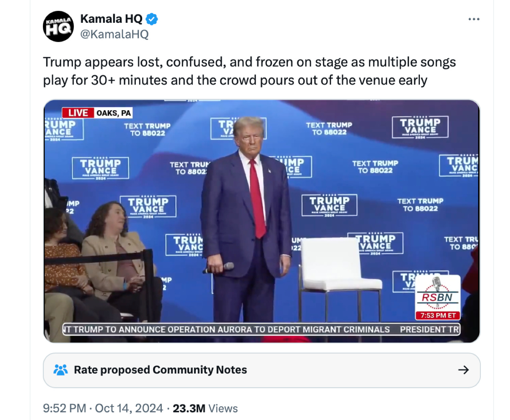Viewport: 510px width, 420px height.
Task: Click the 7:53 PM ET video clock
Action: 437,315
